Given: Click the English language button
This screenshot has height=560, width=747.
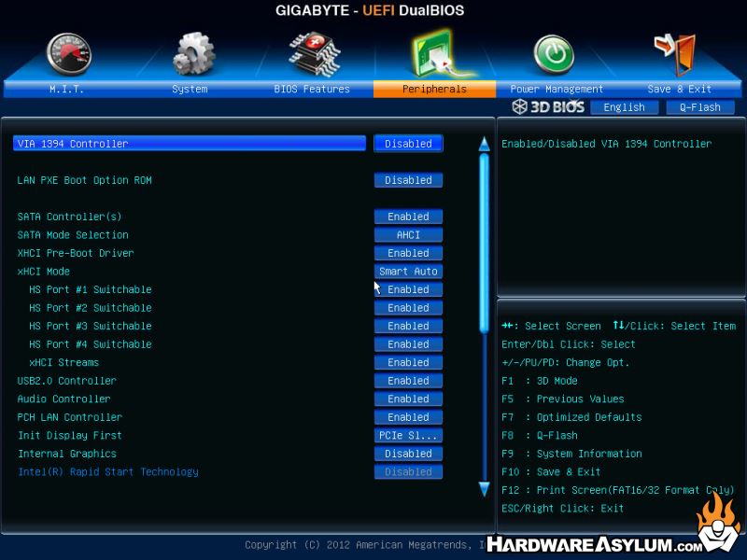Looking at the screenshot, I should [x=624, y=107].
